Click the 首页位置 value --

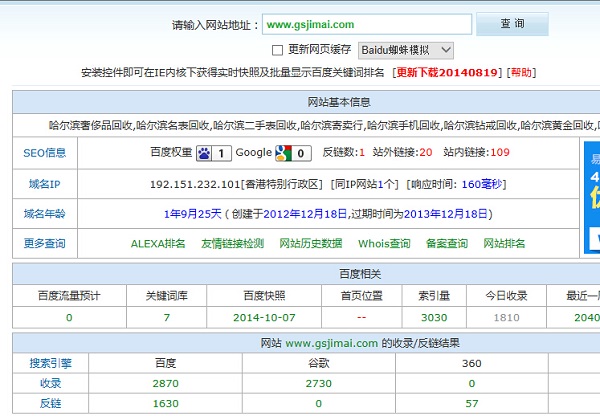[362, 318]
